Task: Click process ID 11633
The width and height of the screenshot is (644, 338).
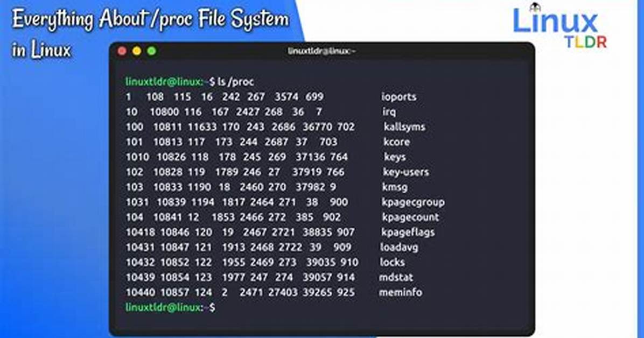Action: (x=202, y=127)
